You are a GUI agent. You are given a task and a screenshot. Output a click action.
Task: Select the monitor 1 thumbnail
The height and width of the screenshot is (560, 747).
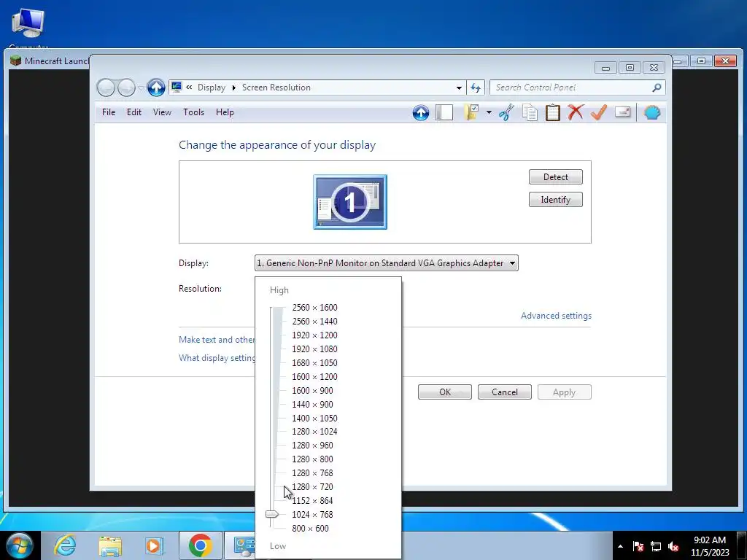pyautogui.click(x=350, y=202)
